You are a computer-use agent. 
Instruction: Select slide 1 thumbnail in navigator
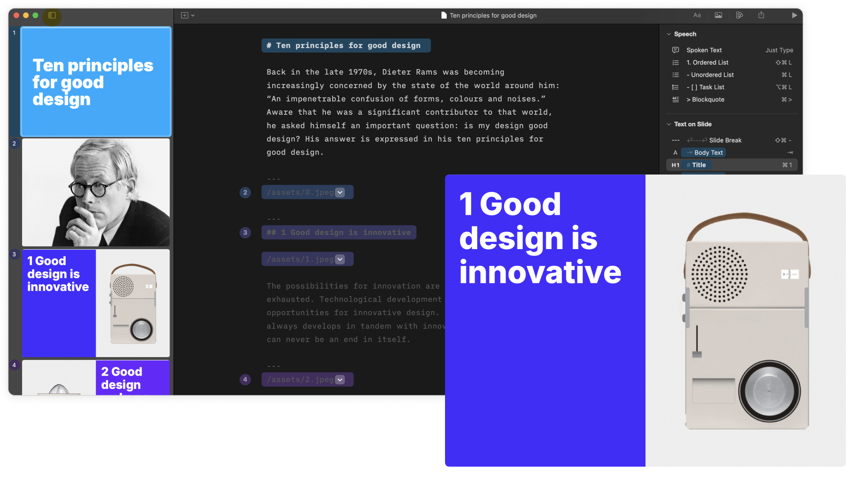coord(96,82)
